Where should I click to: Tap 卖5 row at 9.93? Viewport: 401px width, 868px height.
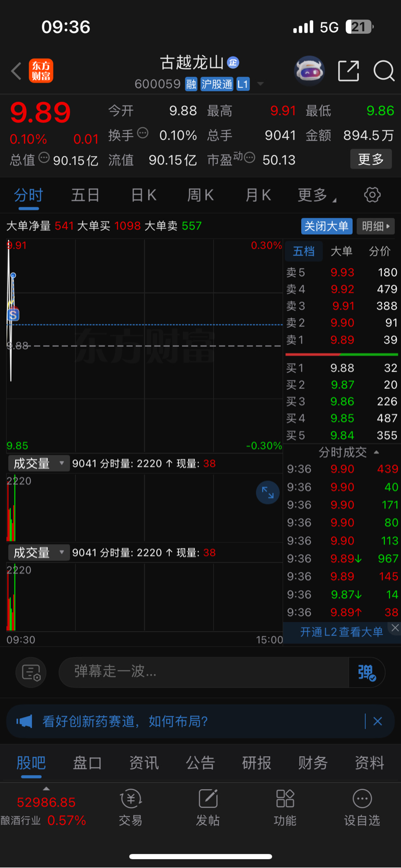[x=342, y=272]
